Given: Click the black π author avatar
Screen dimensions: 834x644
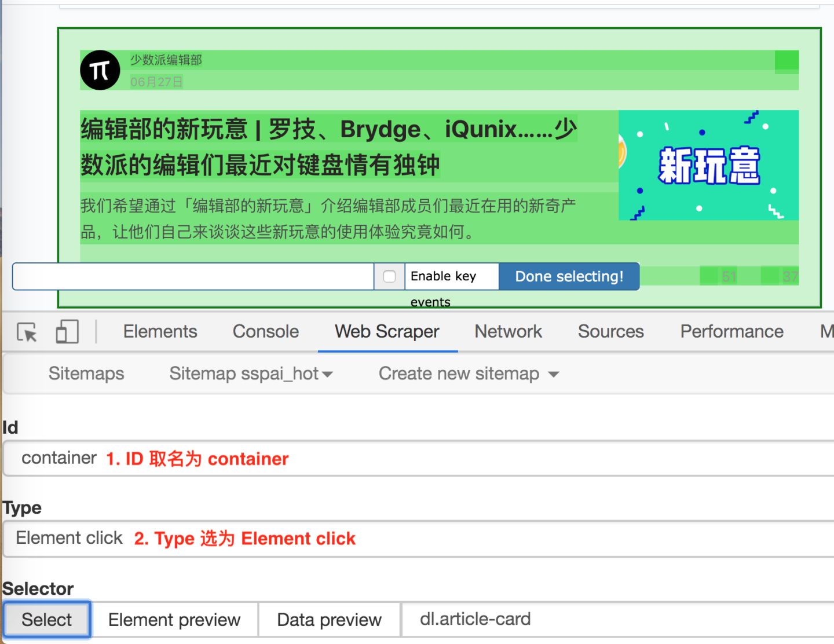Looking at the screenshot, I should [x=100, y=70].
